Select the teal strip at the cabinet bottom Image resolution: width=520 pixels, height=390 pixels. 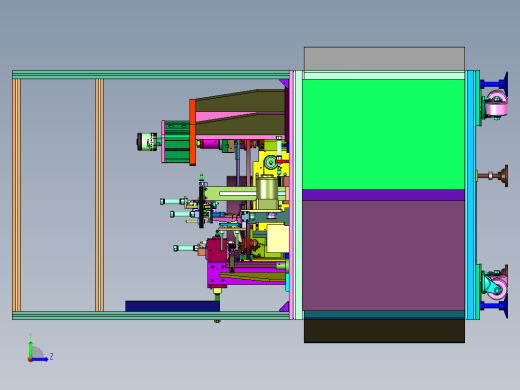pos(384,314)
